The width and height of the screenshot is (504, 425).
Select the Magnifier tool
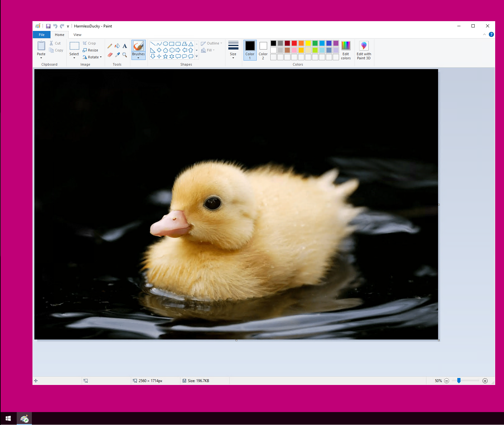point(125,55)
